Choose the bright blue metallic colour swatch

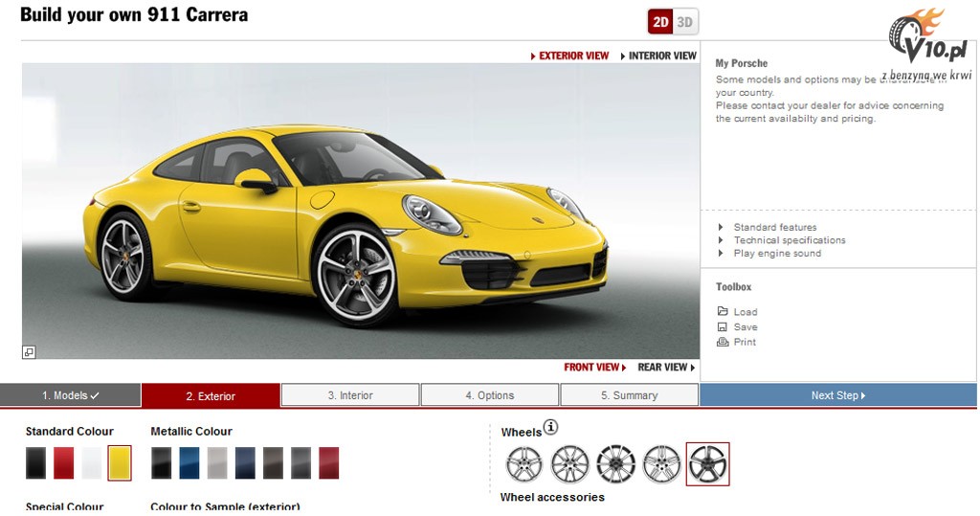click(x=189, y=462)
